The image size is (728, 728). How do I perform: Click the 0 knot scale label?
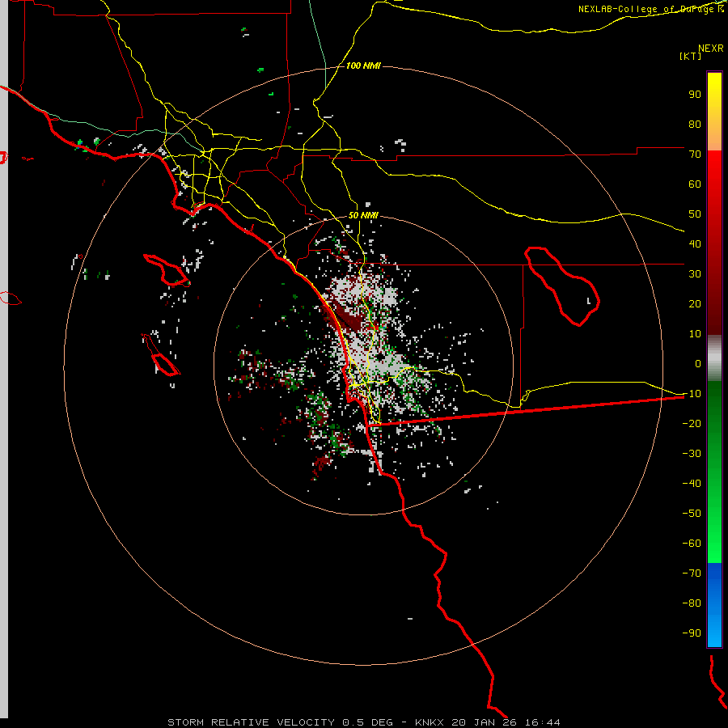click(698, 363)
